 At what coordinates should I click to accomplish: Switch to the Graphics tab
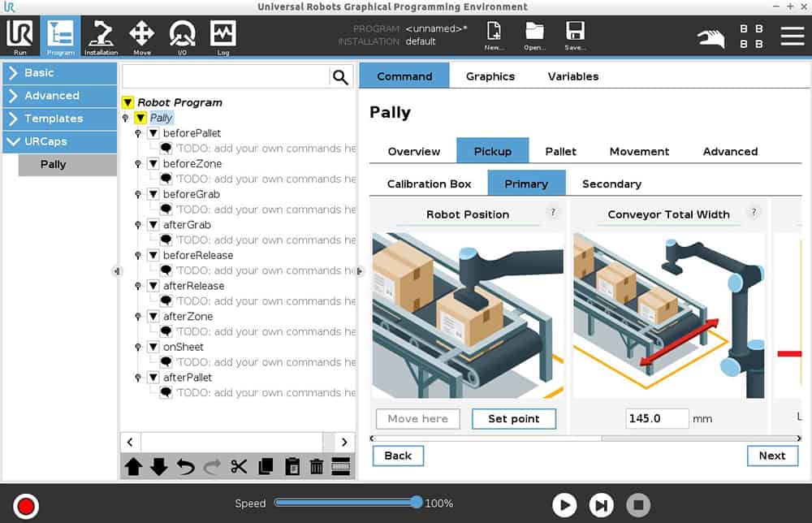click(490, 76)
